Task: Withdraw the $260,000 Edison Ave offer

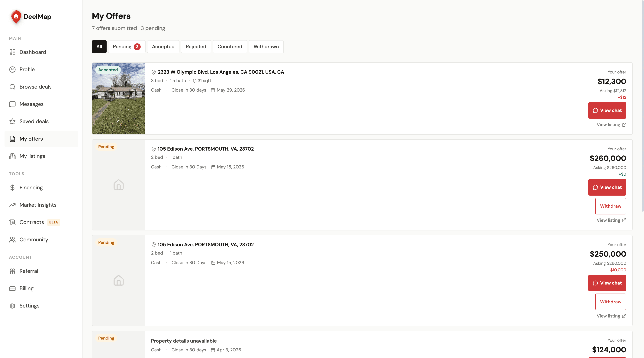Action: point(610,206)
